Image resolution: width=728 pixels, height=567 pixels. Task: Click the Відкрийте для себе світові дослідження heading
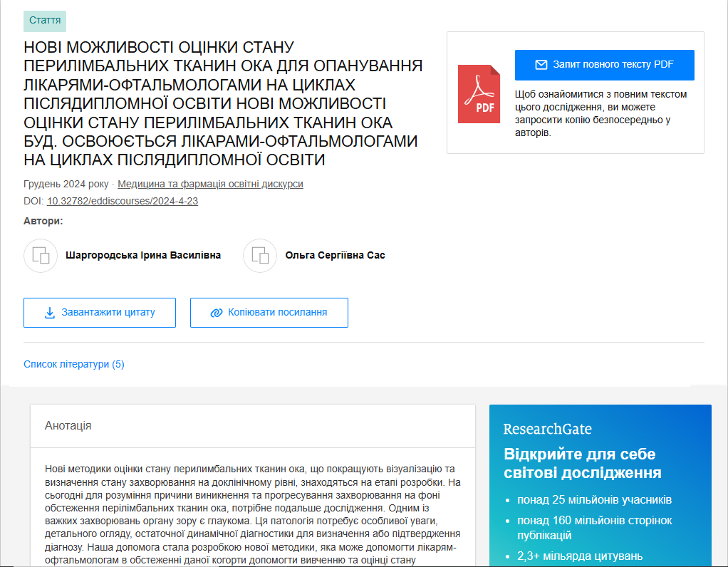582,463
